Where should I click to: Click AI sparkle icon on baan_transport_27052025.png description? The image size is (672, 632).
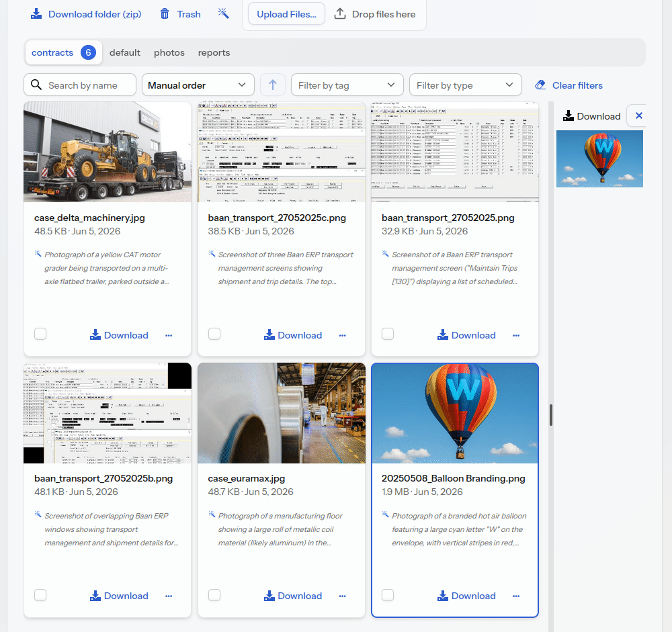point(385,254)
